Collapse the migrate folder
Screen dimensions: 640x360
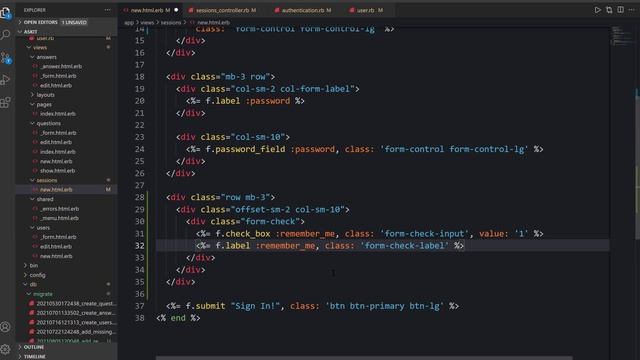point(29,294)
